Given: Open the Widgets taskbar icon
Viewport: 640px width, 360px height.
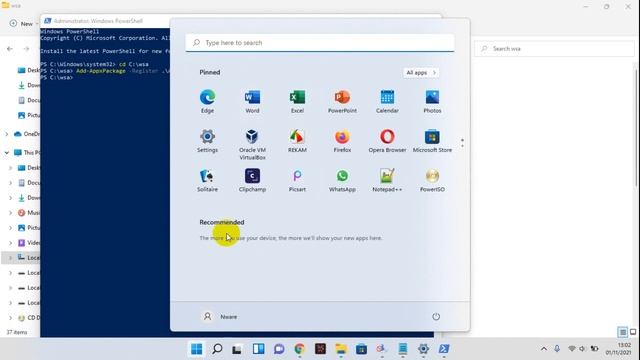Looking at the screenshot, I should pyautogui.click(x=258, y=349).
